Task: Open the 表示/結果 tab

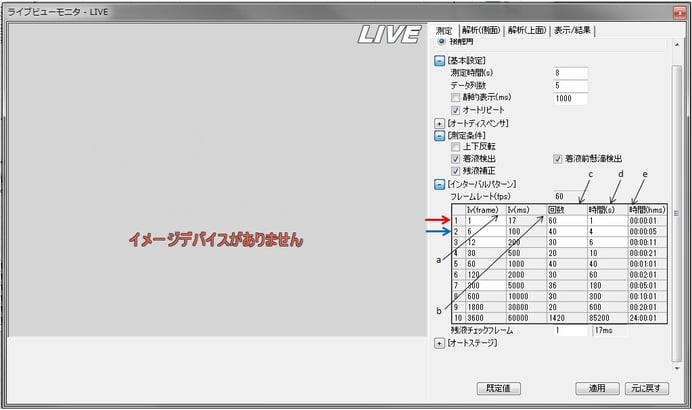Action: pos(572,30)
